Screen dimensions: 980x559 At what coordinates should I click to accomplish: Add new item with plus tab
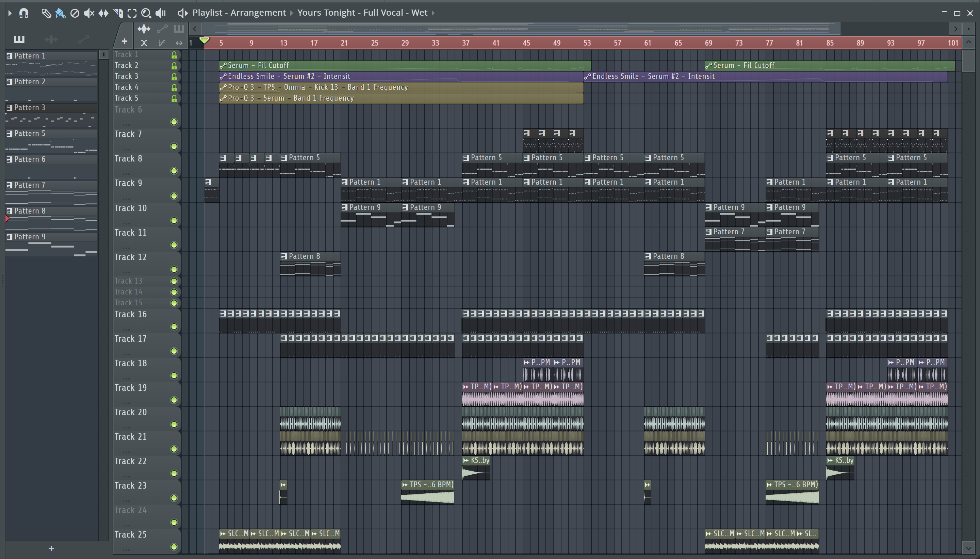[x=124, y=41]
